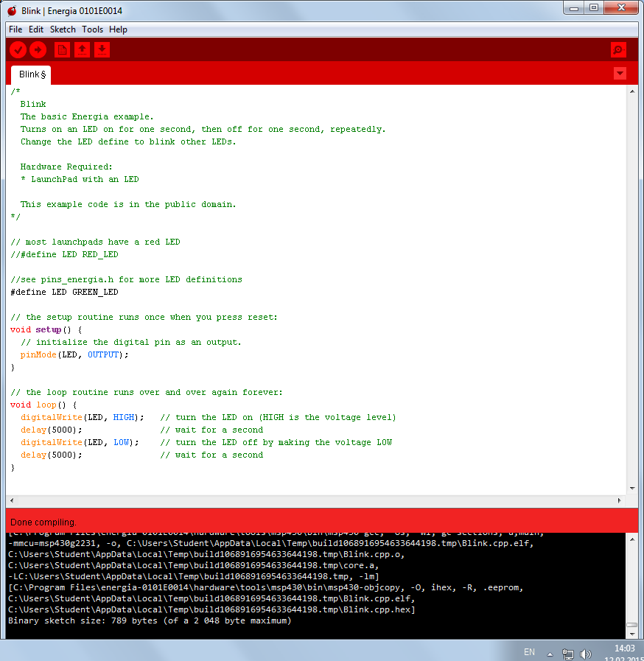Screen dimensions: 644x661
Task: Click the Upload arrow button
Action: [x=38, y=50]
